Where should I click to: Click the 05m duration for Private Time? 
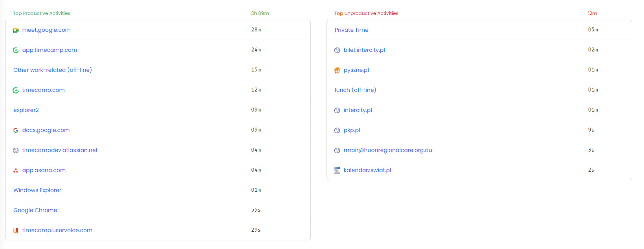pyautogui.click(x=593, y=29)
